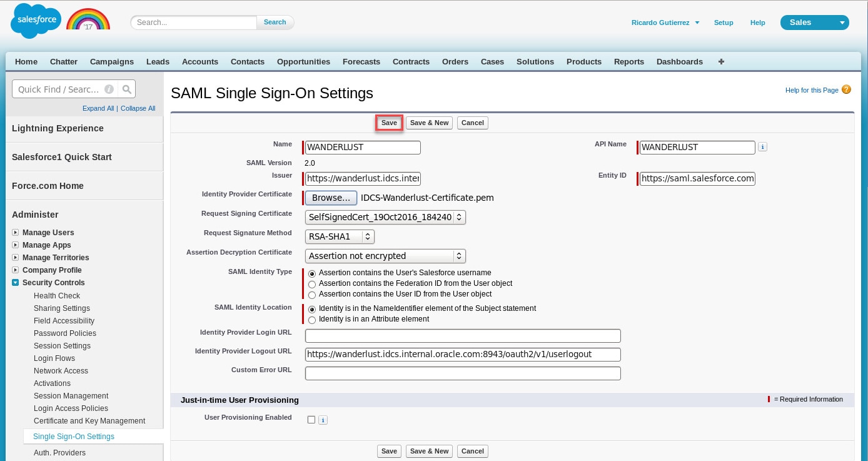Click the header Search input box
868x461 pixels.
pyautogui.click(x=194, y=23)
